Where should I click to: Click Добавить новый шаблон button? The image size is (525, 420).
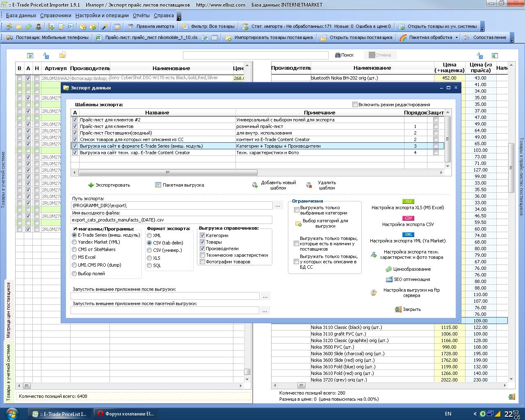(x=274, y=185)
